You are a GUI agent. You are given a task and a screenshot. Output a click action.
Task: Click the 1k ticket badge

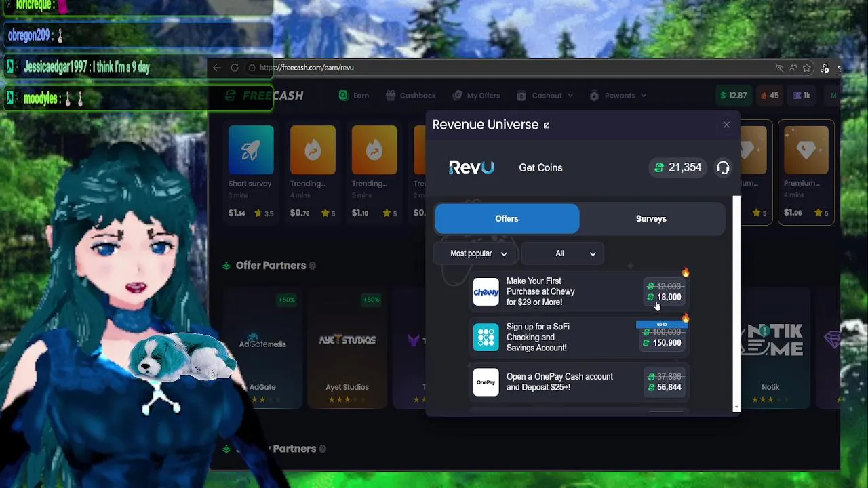click(802, 96)
